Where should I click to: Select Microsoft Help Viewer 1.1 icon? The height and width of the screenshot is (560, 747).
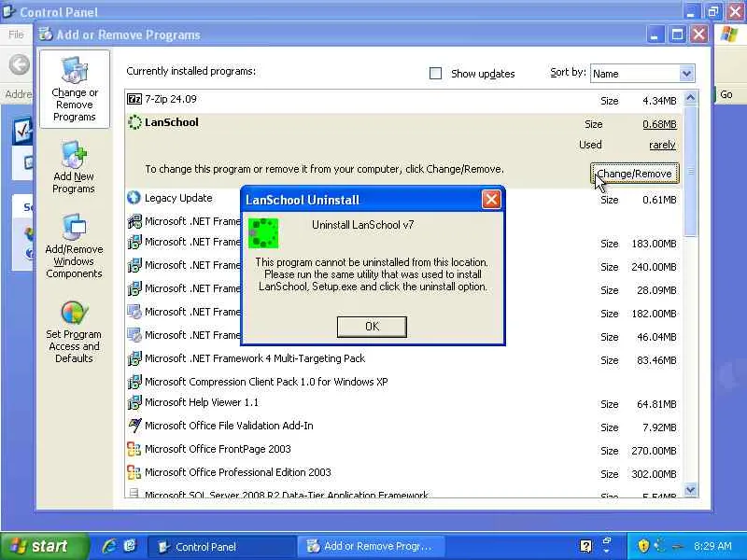pyautogui.click(x=134, y=403)
